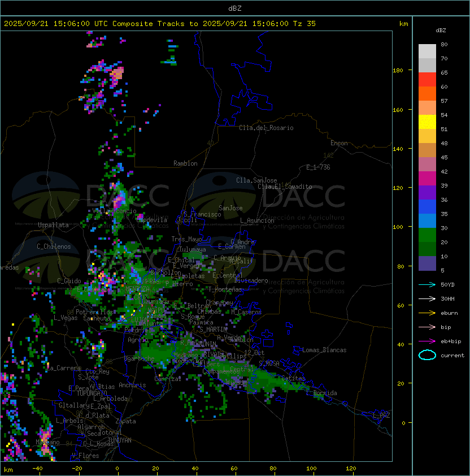Viewport: 470px width, 476px height.
Task: Select the magenta 39–42 dBZ swatch
Action: [x=427, y=178]
